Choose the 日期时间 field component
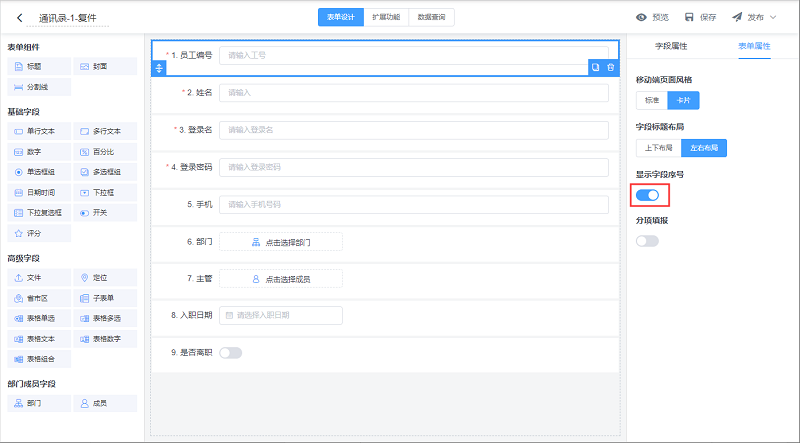The height and width of the screenshot is (443, 800). point(39,192)
